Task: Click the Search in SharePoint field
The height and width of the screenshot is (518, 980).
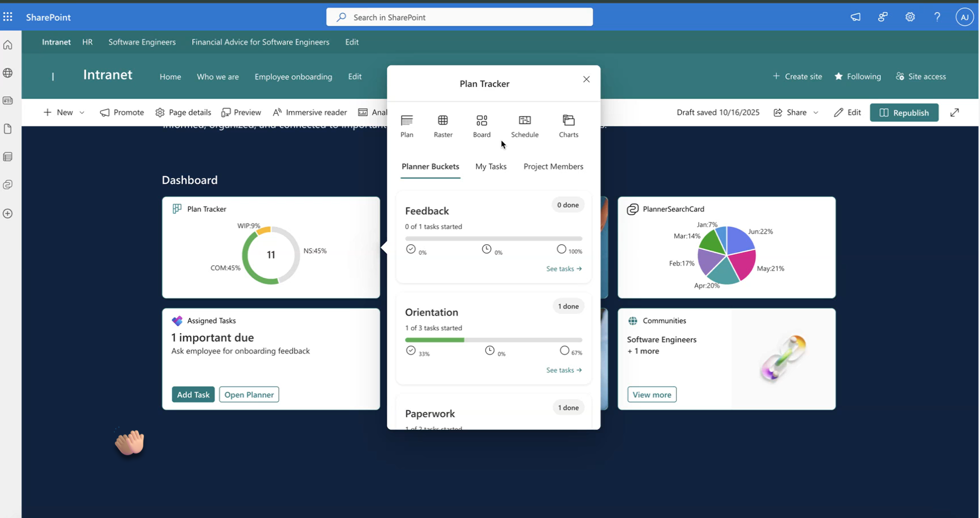Action: [459, 17]
